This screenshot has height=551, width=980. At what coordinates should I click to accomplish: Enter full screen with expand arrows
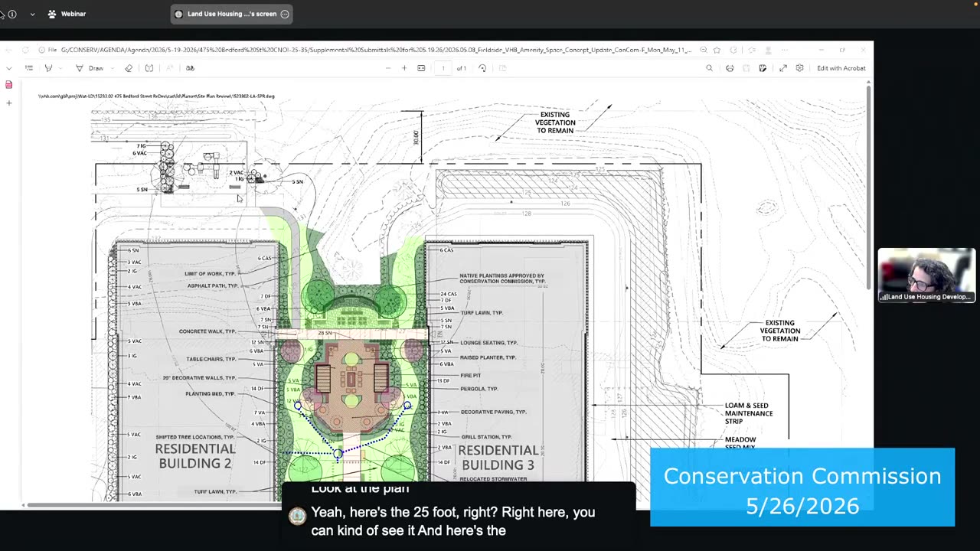click(782, 68)
